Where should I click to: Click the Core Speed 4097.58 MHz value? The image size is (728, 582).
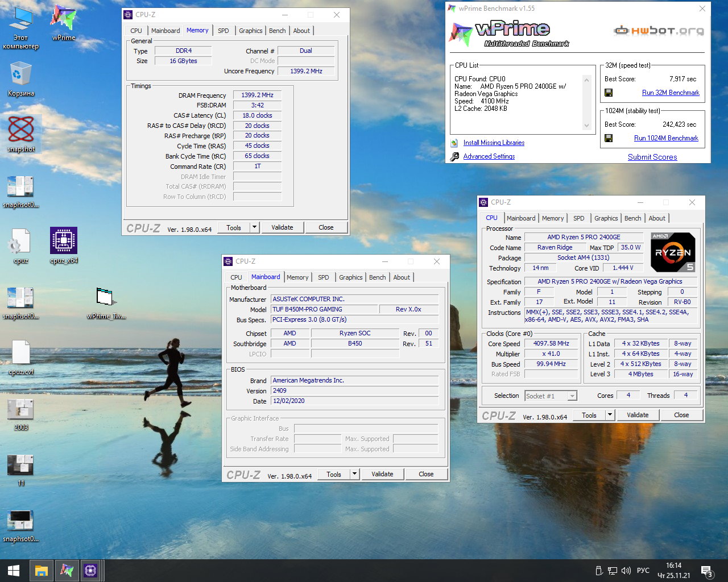[551, 343]
